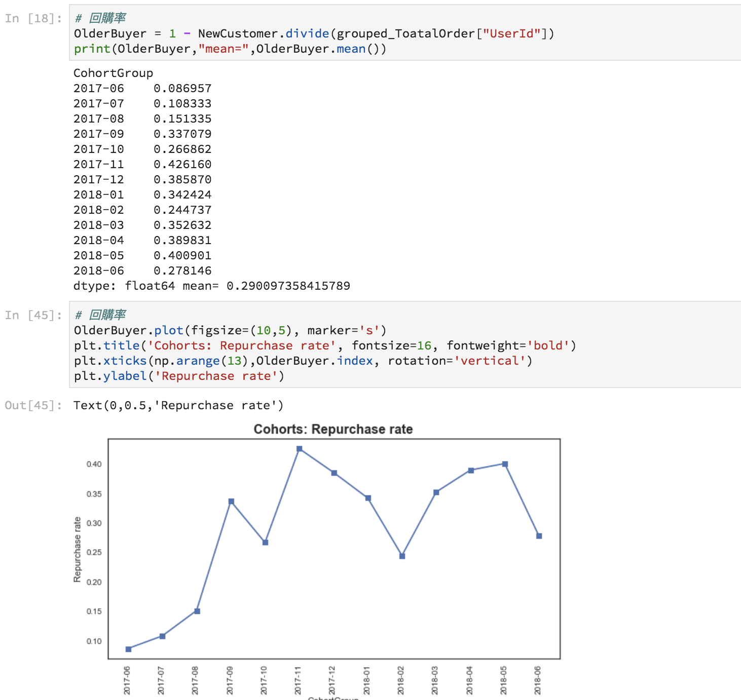Click the 2018-02 x-axis tick label
Image resolution: width=741 pixels, height=700 pixels.
pos(400,680)
